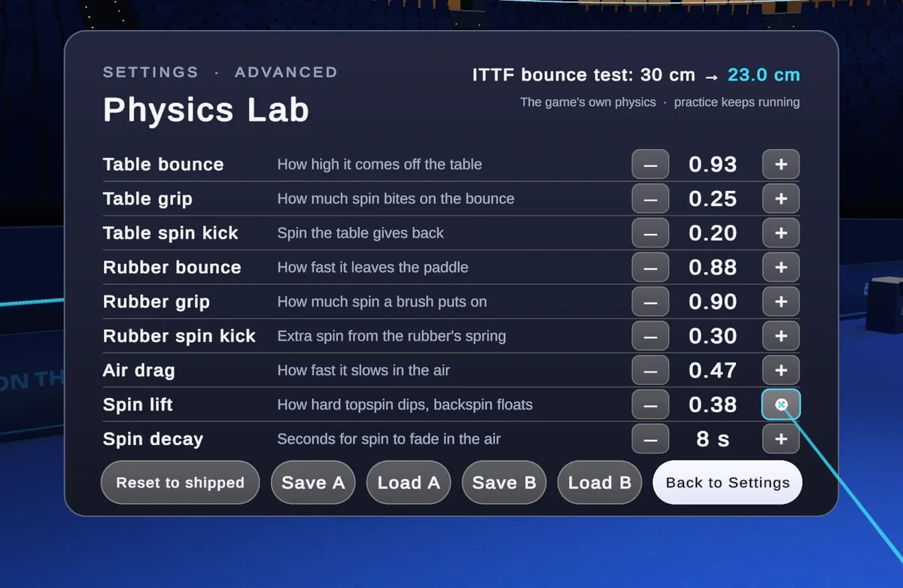Image resolution: width=903 pixels, height=588 pixels.
Task: Click "How high it comes off the table"
Action: tap(379, 165)
